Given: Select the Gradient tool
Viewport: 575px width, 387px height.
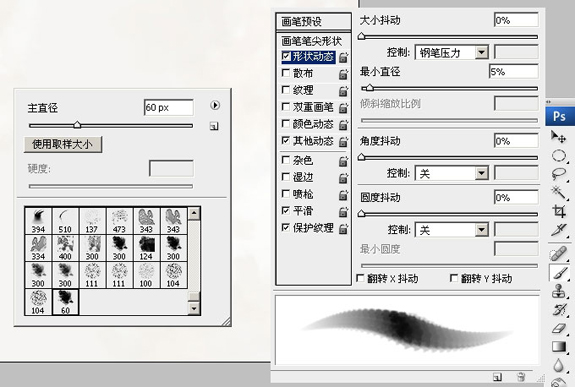Looking at the screenshot, I should click(x=558, y=347).
